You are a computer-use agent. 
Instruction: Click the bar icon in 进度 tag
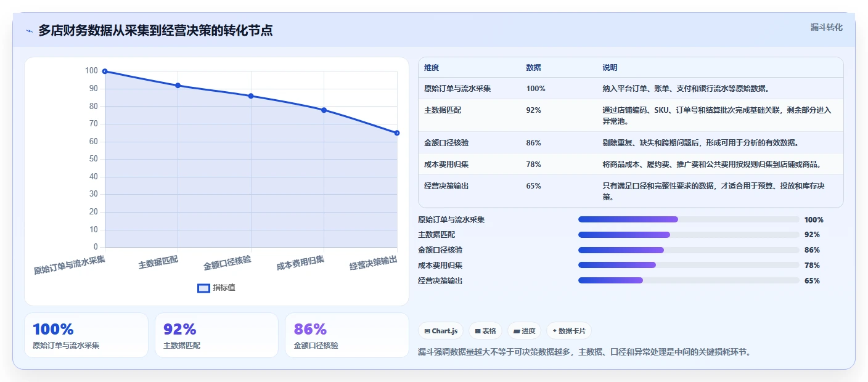point(516,331)
